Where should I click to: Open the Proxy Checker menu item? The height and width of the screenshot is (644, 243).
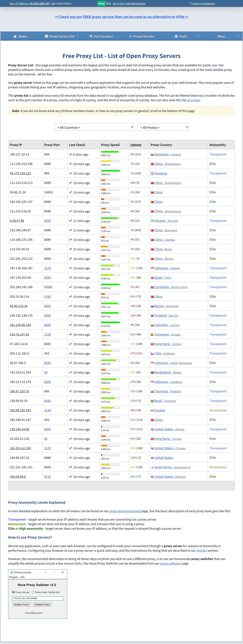(x=141, y=36)
